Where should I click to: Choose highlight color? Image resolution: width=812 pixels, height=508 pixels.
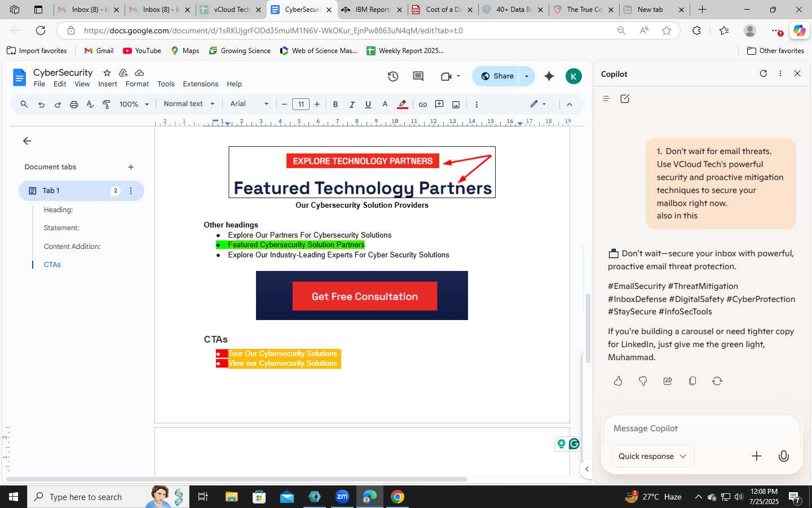click(x=402, y=104)
